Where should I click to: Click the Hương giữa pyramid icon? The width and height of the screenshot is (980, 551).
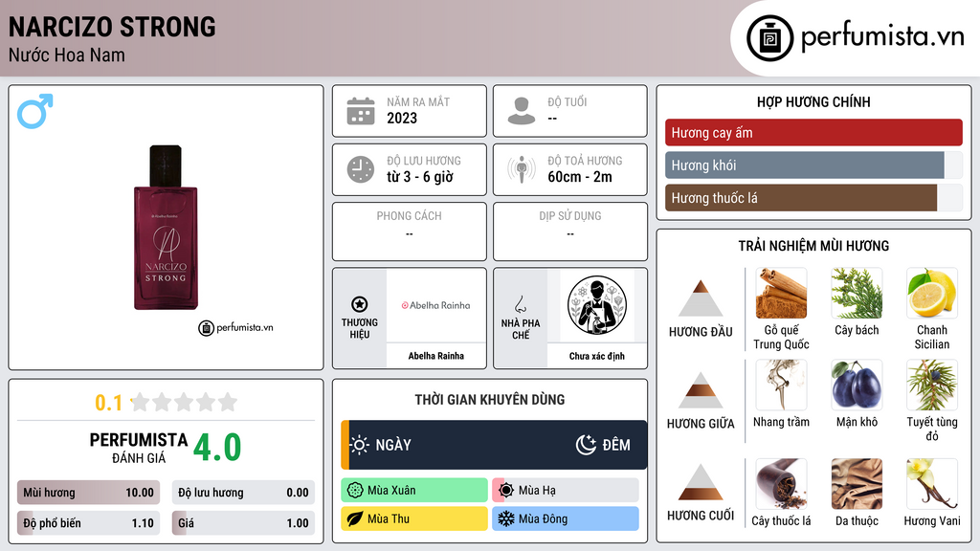pos(701,390)
